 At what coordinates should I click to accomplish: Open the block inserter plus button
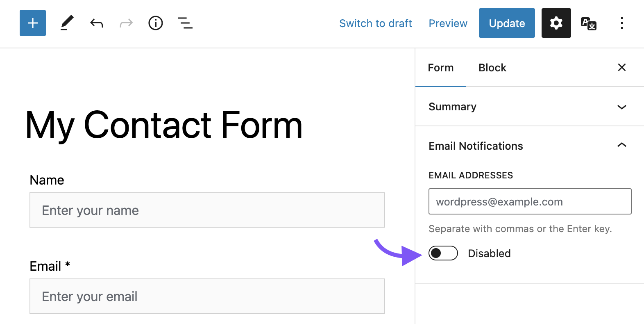(x=33, y=23)
